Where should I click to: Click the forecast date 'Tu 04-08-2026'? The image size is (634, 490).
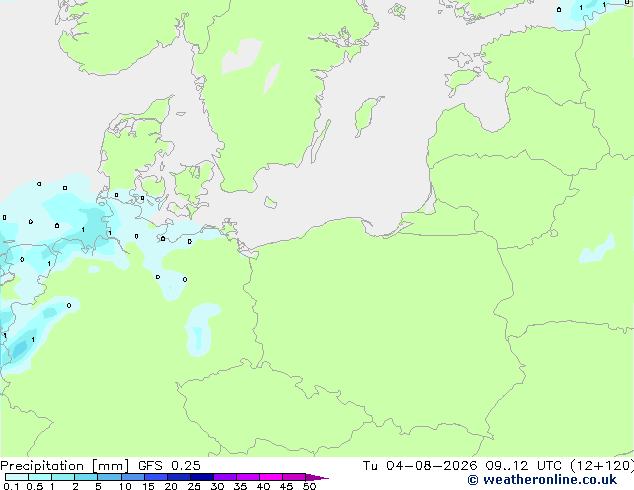pos(420,466)
